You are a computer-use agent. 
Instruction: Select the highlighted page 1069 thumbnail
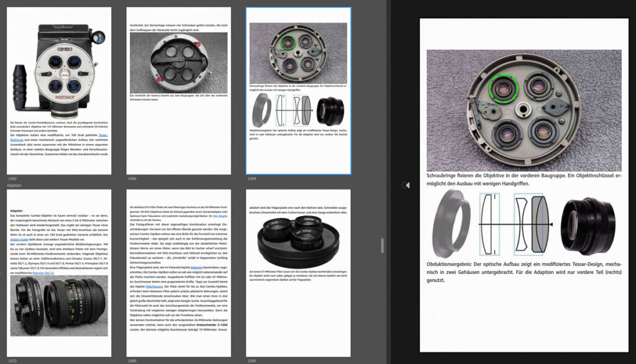[299, 91]
